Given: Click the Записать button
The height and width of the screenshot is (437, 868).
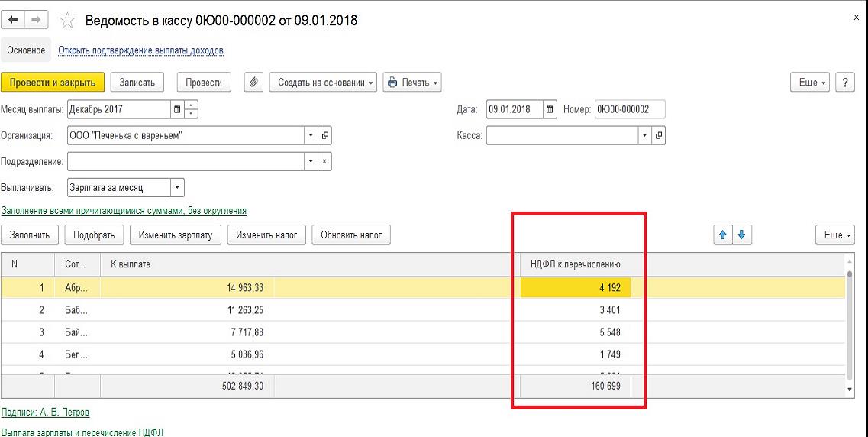Looking at the screenshot, I should 137,83.
